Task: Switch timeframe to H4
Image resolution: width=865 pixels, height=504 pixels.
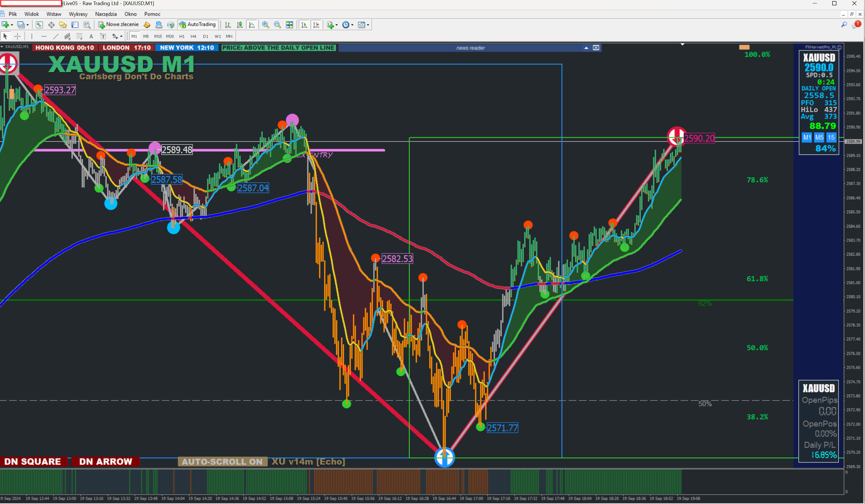Action: point(193,36)
